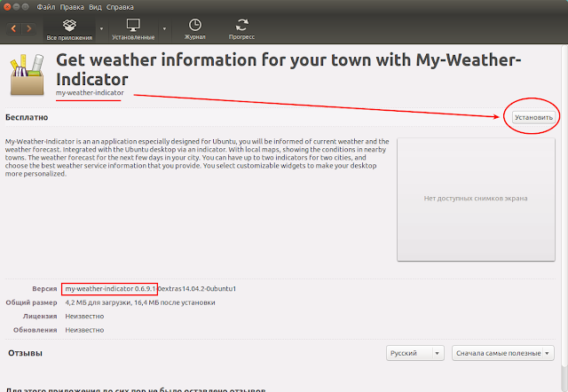Open the Справка menu
The image size is (568, 392).
point(120,7)
